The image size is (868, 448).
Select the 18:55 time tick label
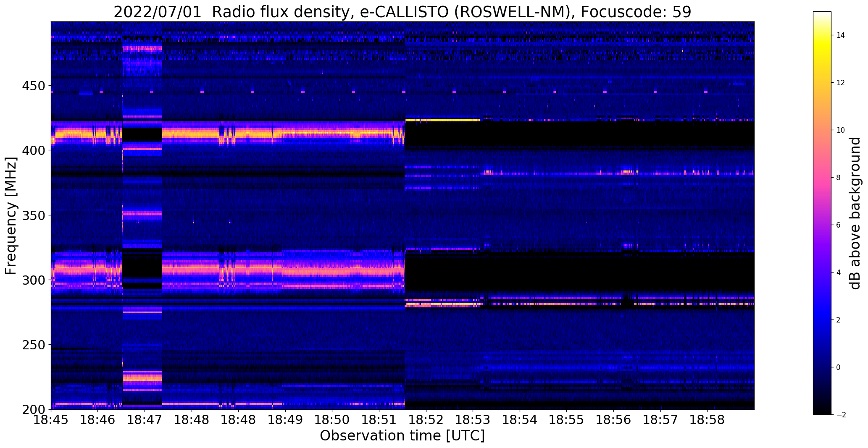(566, 419)
